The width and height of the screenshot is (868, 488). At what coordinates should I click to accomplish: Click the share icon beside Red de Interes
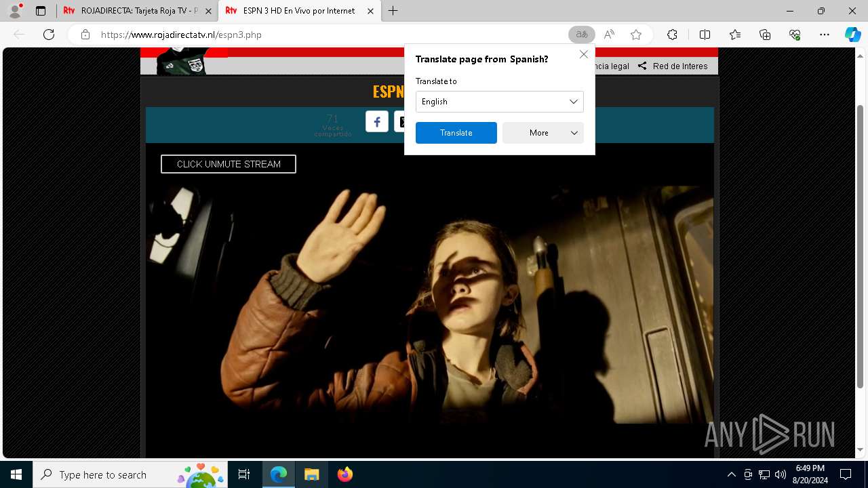(642, 66)
